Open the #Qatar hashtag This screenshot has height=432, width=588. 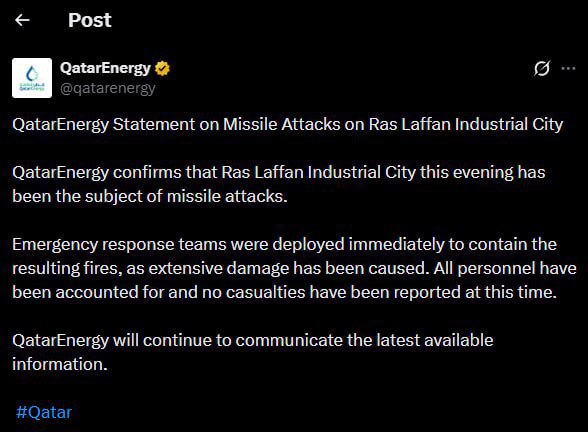[44, 412]
